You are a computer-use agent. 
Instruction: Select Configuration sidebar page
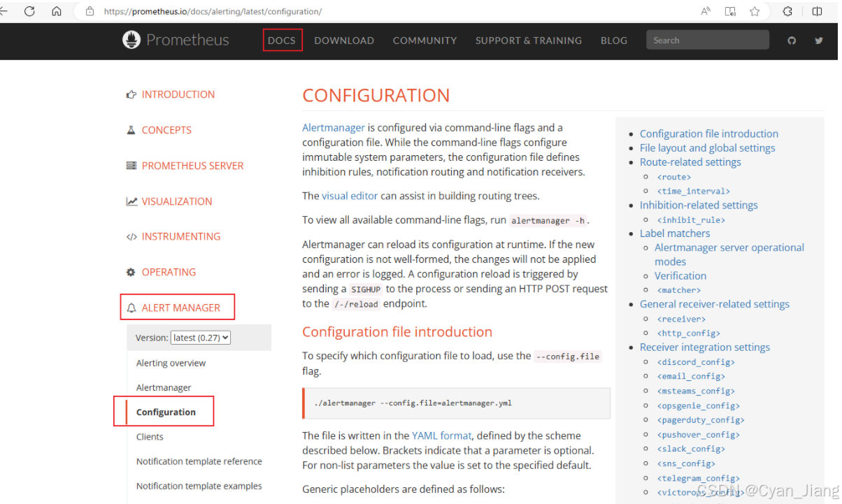[x=166, y=412]
